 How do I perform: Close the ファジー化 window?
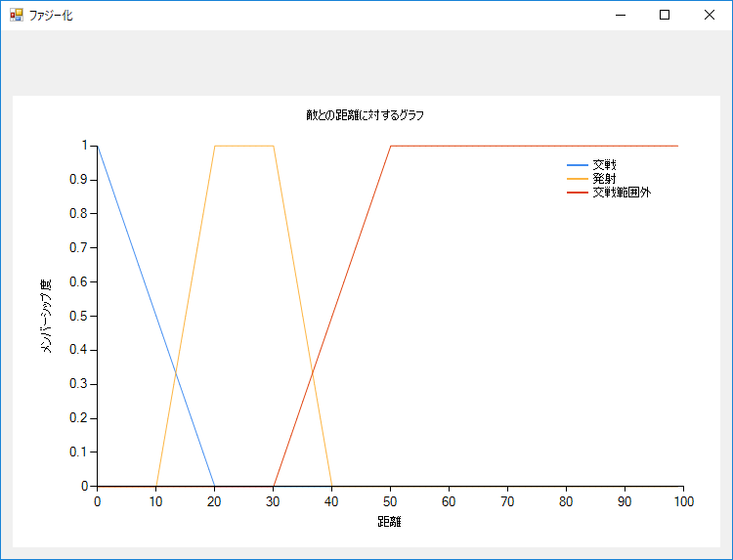[710, 15]
